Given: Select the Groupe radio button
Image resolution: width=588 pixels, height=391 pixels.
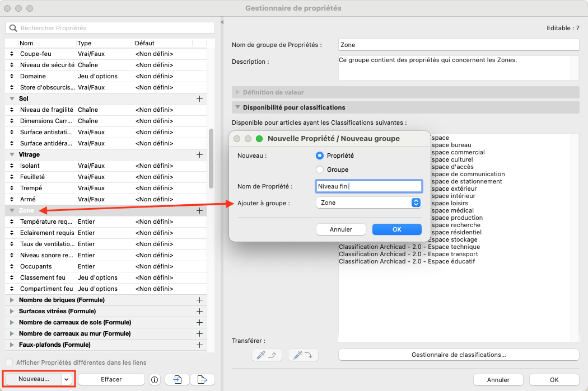Looking at the screenshot, I should click(320, 169).
